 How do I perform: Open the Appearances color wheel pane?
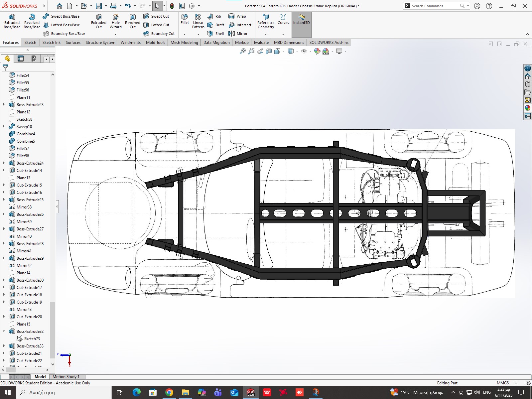click(528, 108)
